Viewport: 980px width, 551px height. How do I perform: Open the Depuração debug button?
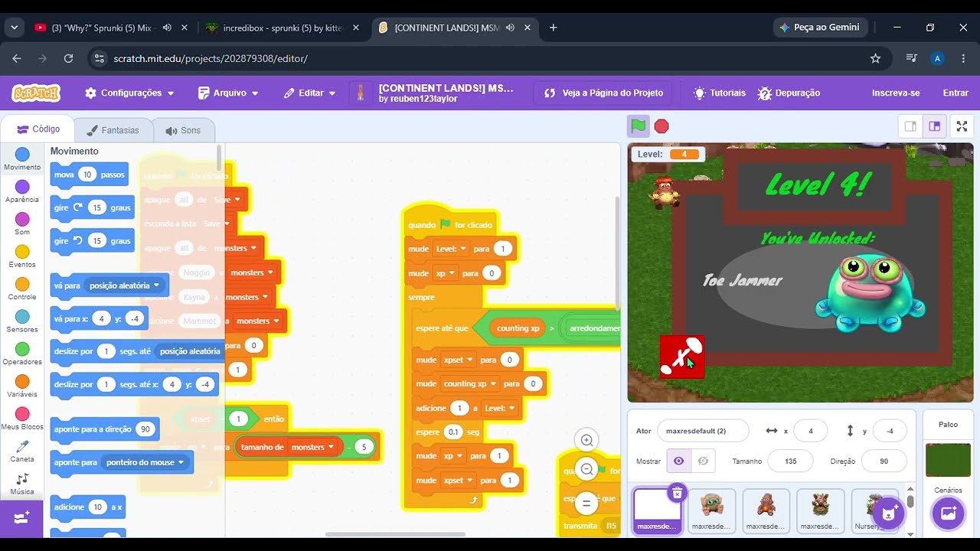(789, 93)
